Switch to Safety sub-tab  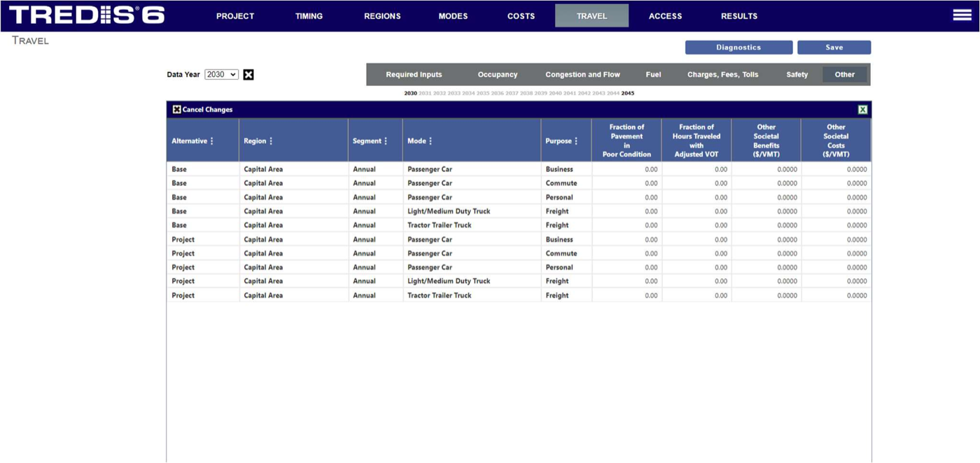point(797,75)
